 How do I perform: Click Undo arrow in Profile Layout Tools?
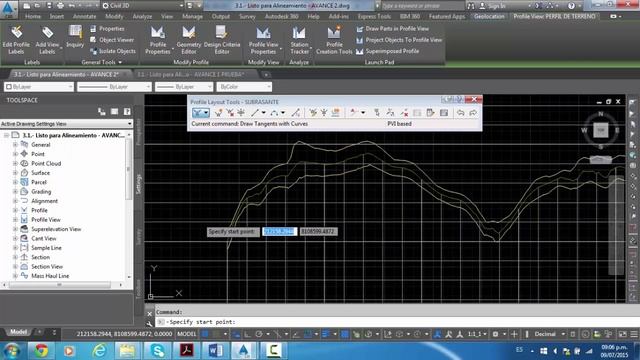pos(460,113)
